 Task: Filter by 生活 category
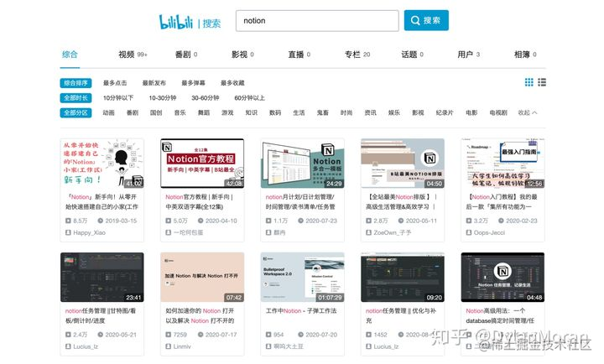pos(299,112)
